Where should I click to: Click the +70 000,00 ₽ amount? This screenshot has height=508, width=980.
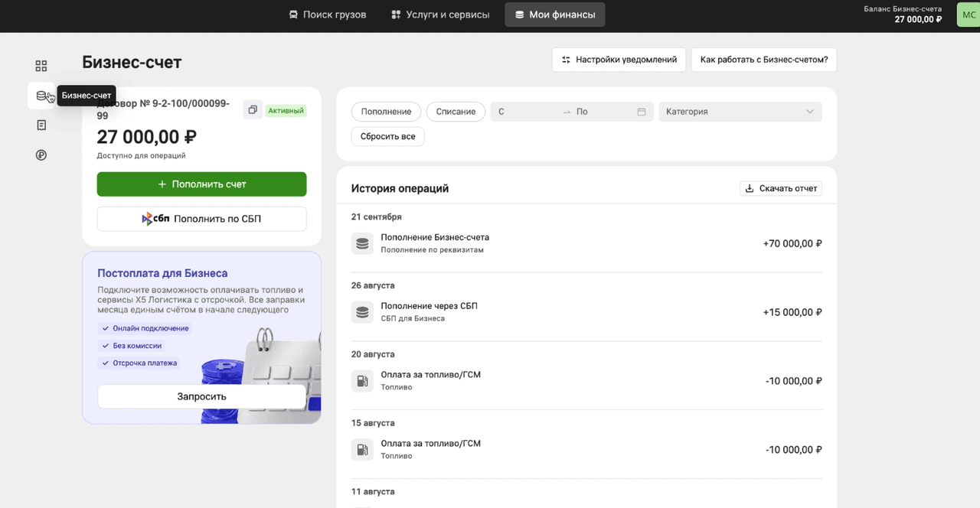pos(792,244)
